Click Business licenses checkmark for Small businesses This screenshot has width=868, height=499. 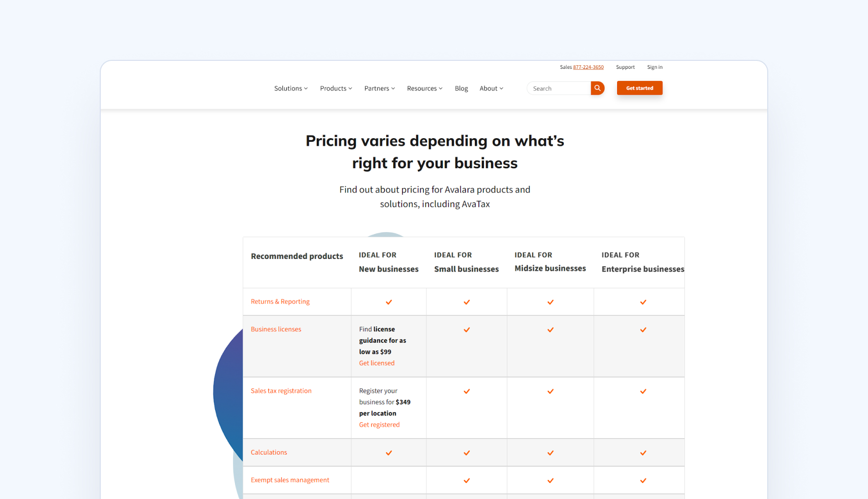(x=466, y=330)
